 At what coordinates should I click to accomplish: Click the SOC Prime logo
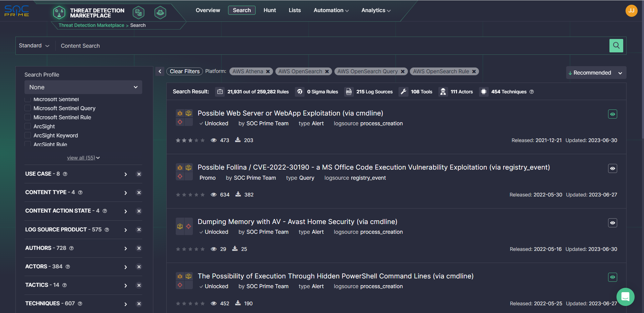17,11
